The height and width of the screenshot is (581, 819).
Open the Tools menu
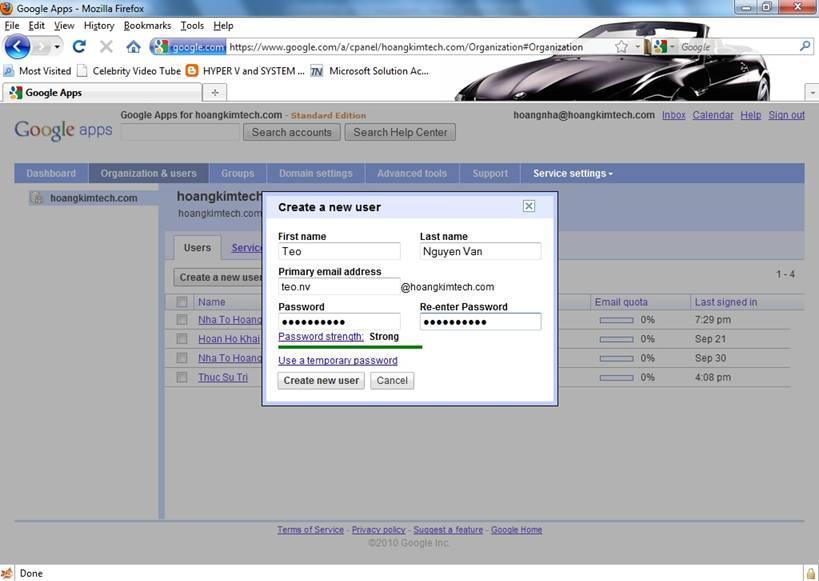pyautogui.click(x=192, y=26)
